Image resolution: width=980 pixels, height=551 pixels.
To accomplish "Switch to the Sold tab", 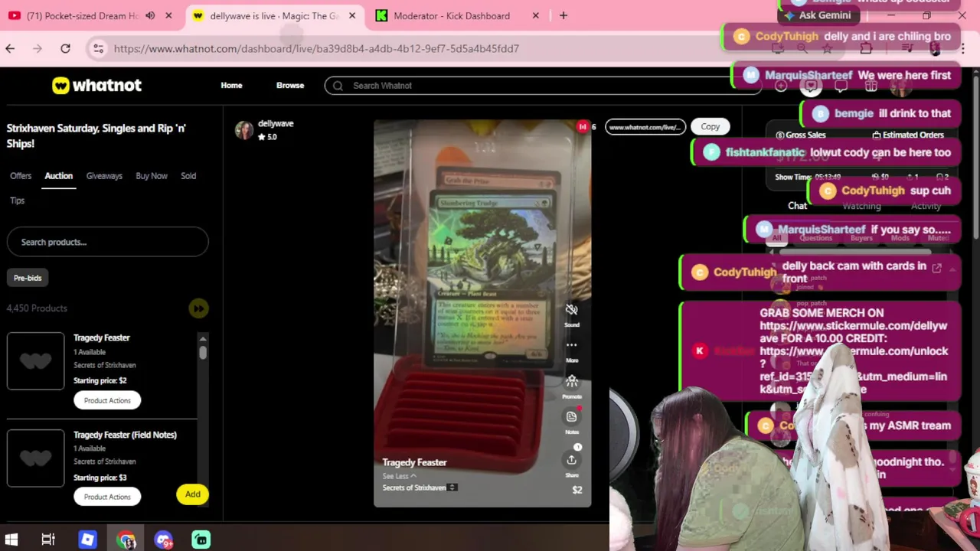I will coord(188,176).
